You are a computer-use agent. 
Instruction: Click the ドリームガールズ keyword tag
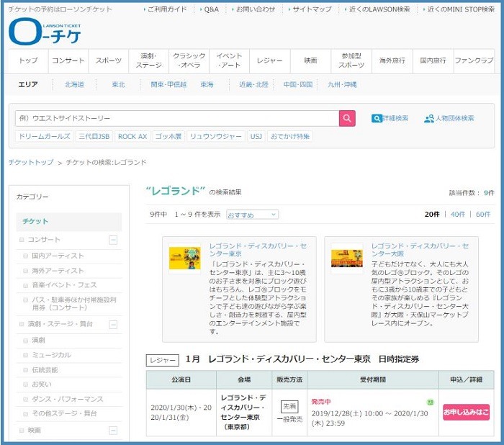point(45,136)
